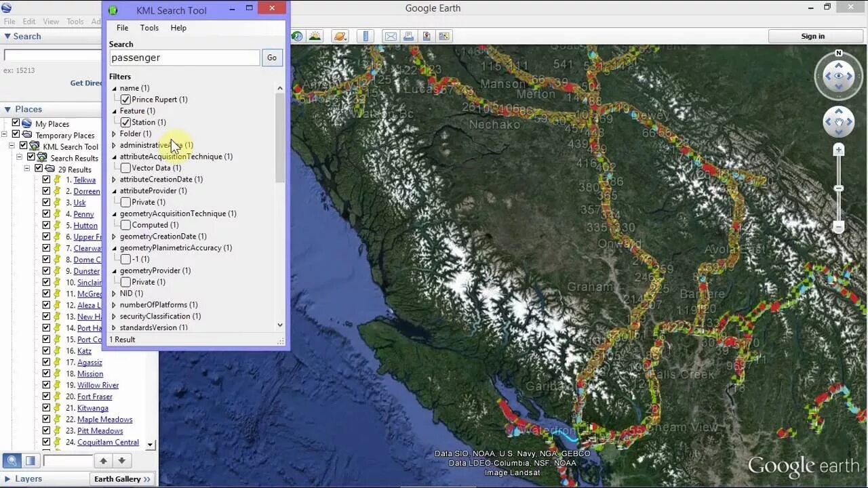The image size is (868, 488).
Task: Expand the Layers panel
Action: click(7, 479)
